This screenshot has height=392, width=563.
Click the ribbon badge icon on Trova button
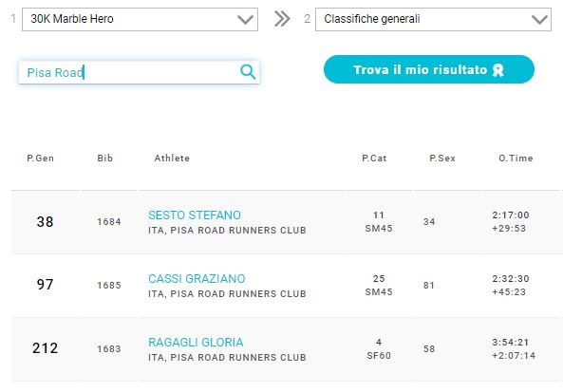(x=498, y=70)
